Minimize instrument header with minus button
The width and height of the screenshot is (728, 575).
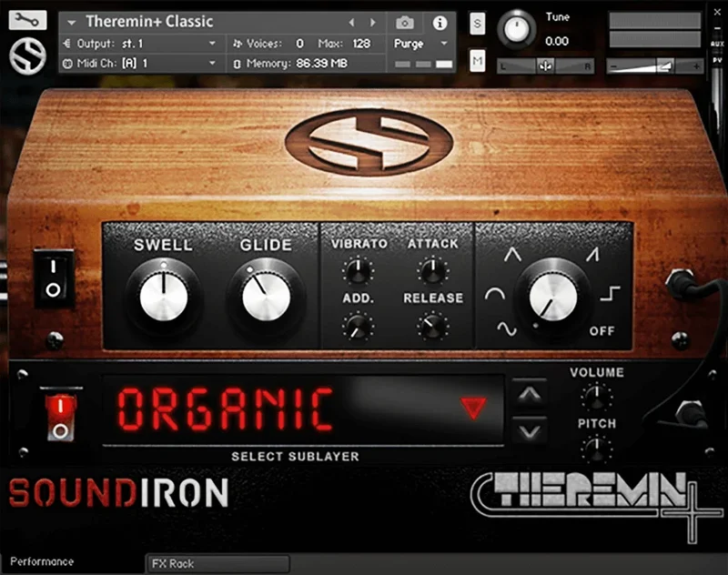pos(717,29)
